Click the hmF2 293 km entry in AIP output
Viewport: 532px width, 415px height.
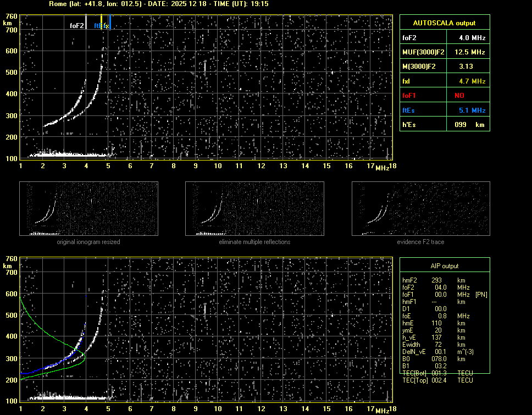(437, 280)
